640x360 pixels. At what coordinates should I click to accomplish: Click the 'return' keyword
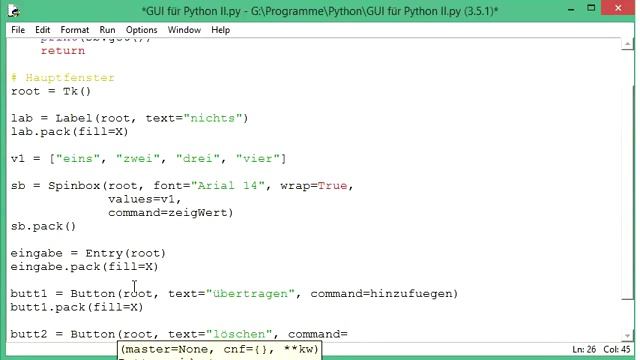tap(63, 51)
